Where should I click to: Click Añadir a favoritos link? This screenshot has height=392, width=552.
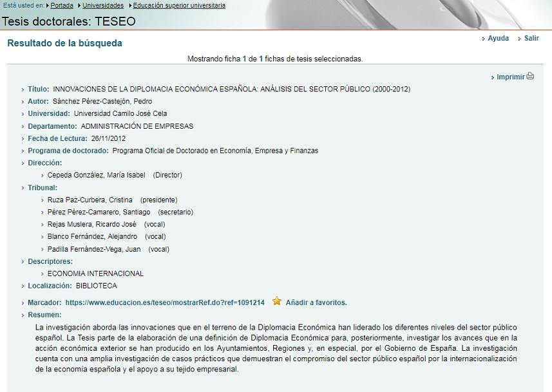(316, 303)
